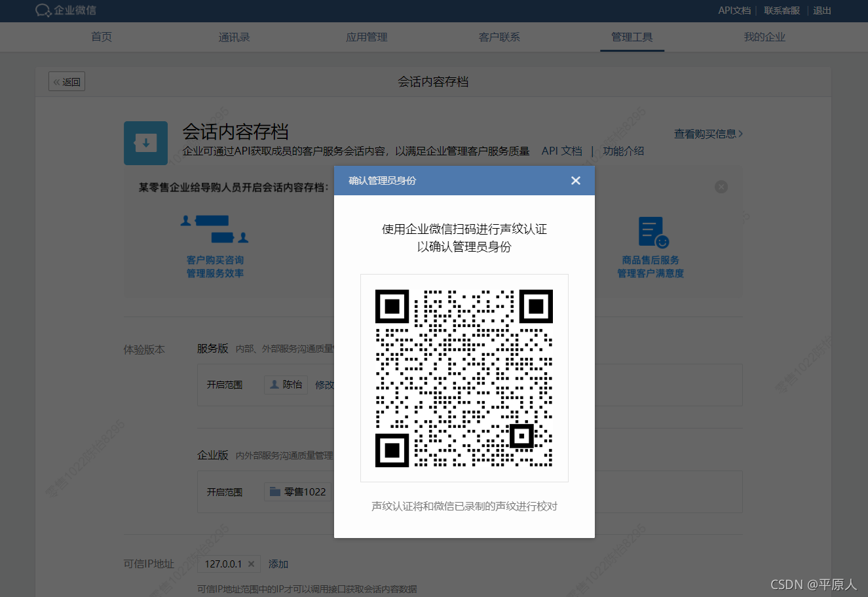Click department tag 零售1022
This screenshot has width=868, height=597.
[x=298, y=491]
